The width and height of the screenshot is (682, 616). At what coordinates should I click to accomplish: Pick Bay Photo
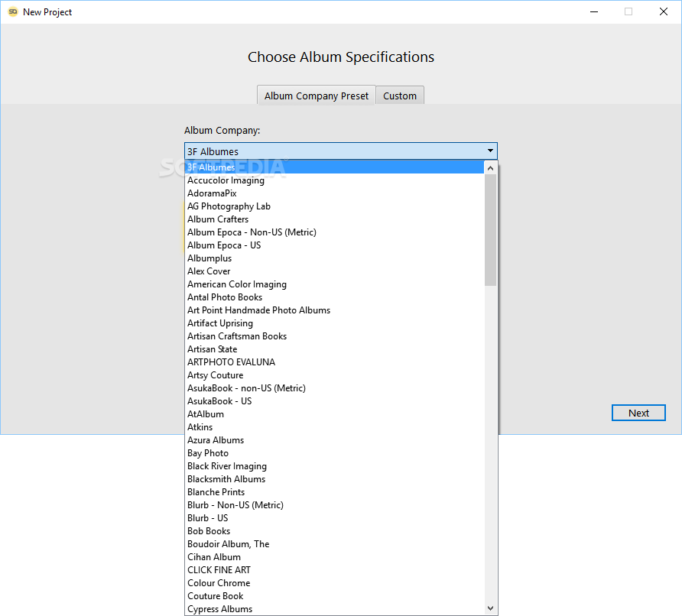tap(334, 453)
